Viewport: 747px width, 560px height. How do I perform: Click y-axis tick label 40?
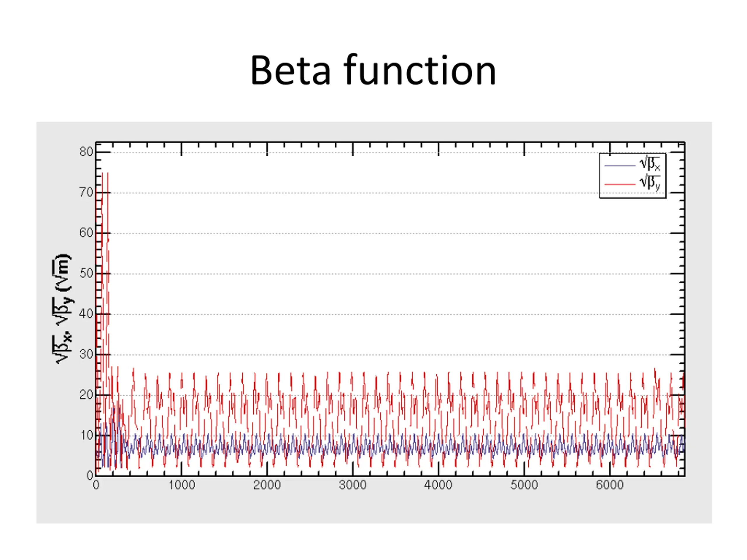pos(86,314)
